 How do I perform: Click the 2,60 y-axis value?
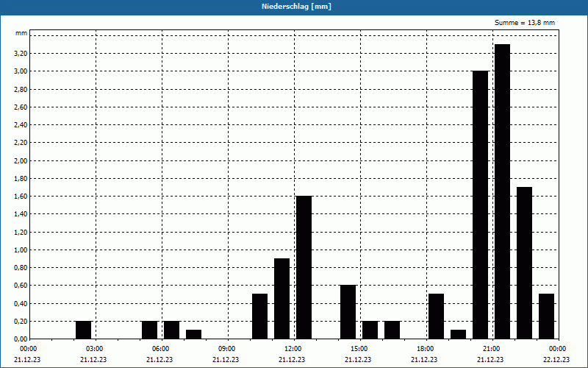point(21,107)
